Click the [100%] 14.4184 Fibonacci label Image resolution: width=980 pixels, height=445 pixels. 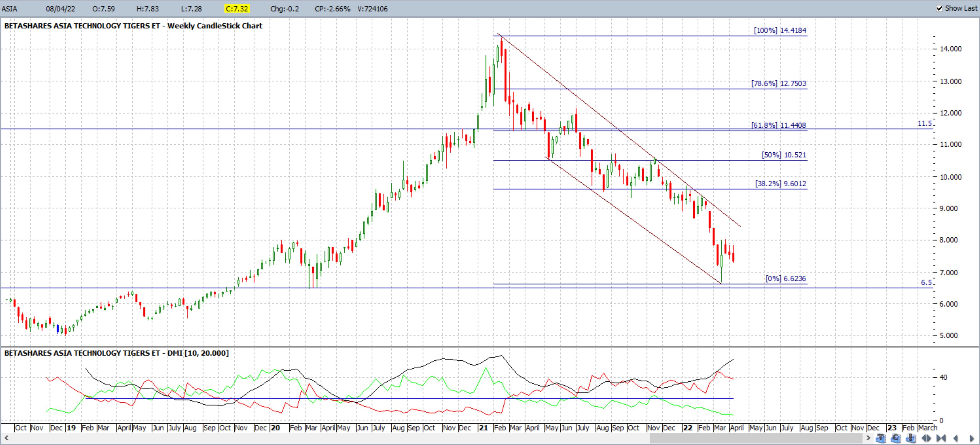click(780, 30)
